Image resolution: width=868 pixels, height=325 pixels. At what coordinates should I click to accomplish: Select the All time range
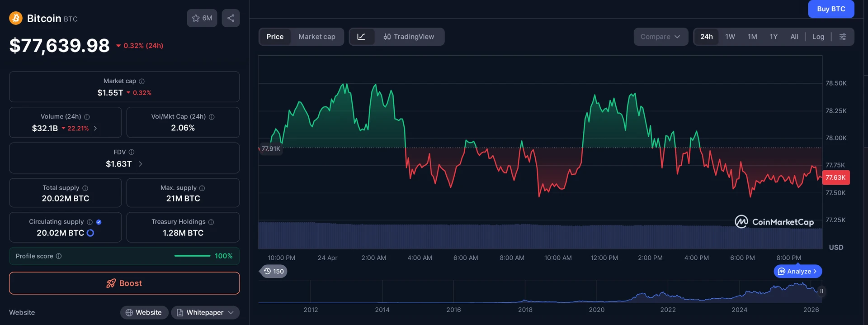794,37
